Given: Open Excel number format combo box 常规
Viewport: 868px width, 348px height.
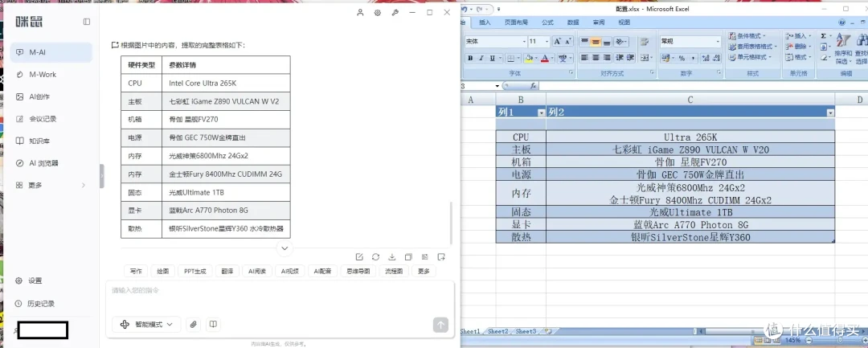Looking at the screenshot, I should [x=690, y=42].
